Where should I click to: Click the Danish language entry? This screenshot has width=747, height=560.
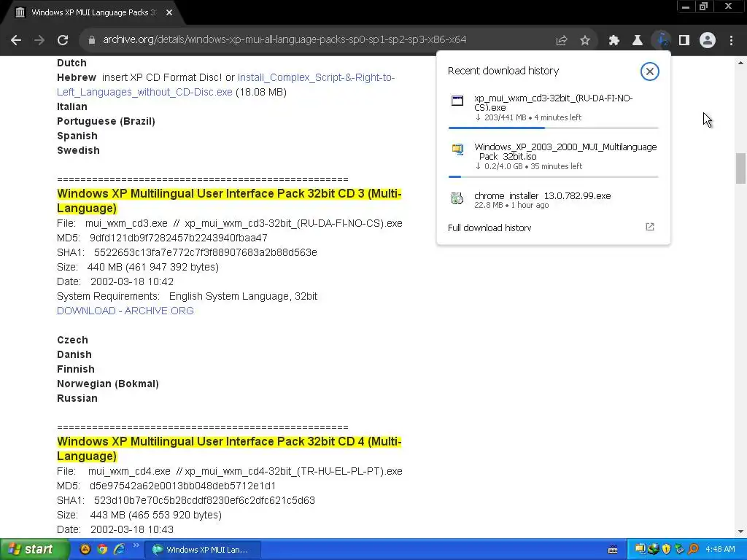pos(74,355)
